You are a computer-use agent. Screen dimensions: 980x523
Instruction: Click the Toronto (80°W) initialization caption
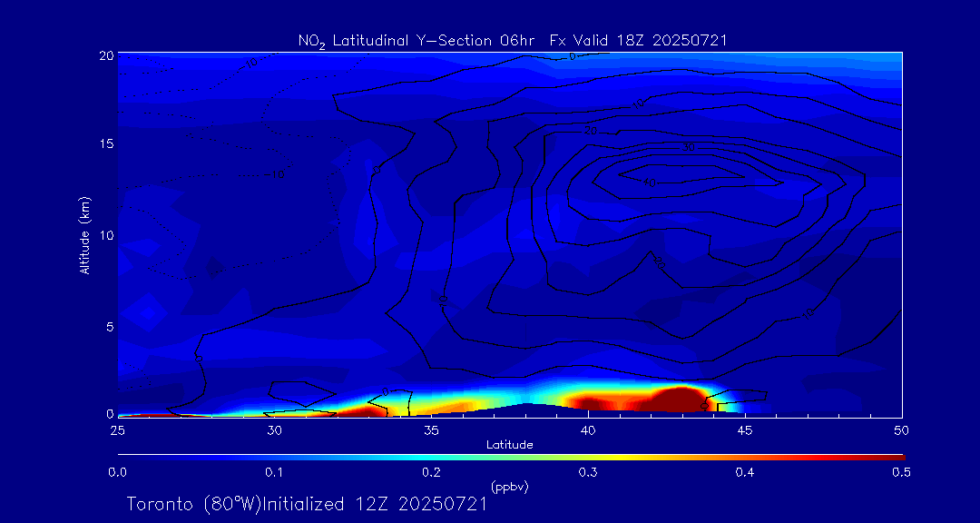307,503
